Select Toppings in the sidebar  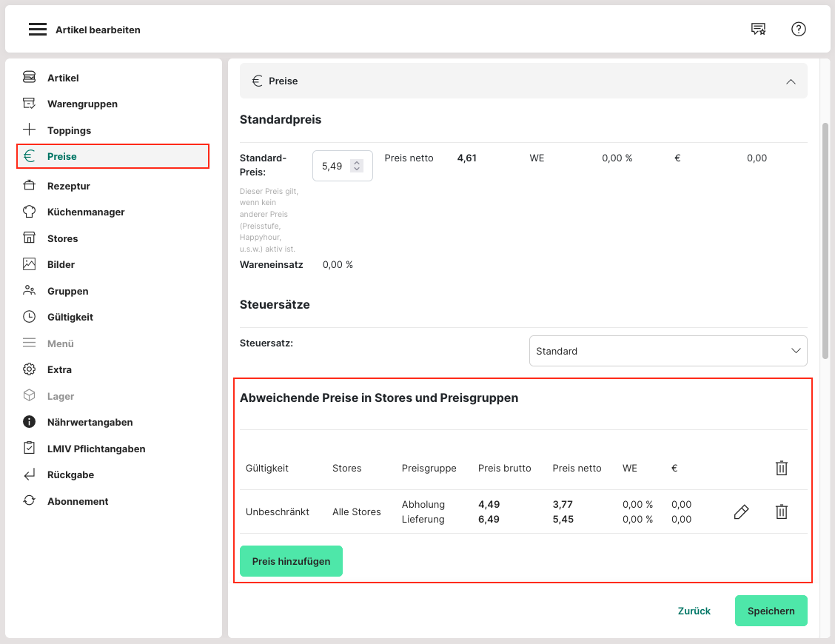(69, 130)
